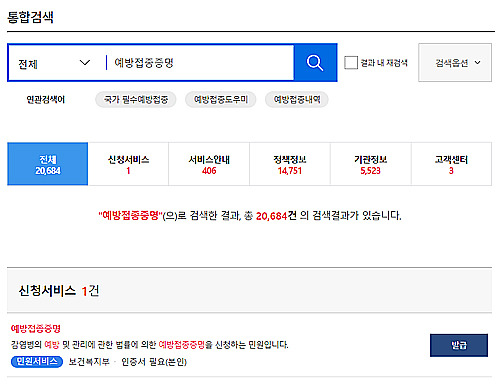
Task: Click the 보건복지부 text in result
Action: pos(89,362)
